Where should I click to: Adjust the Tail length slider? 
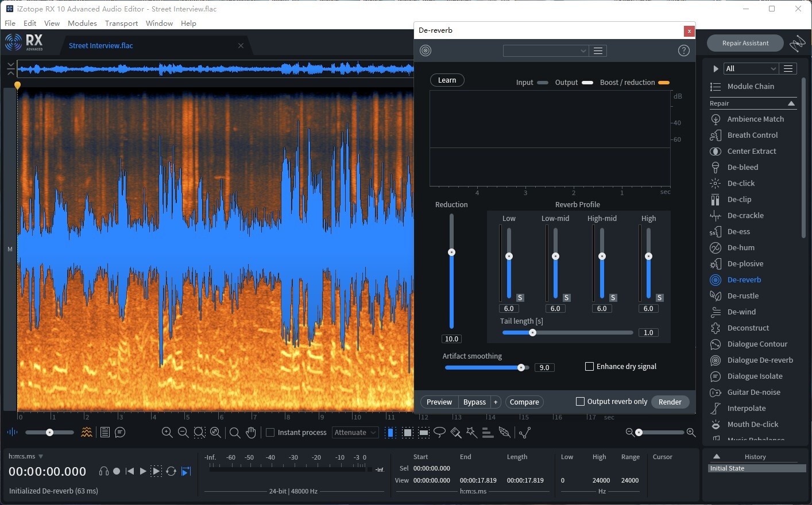(x=532, y=332)
